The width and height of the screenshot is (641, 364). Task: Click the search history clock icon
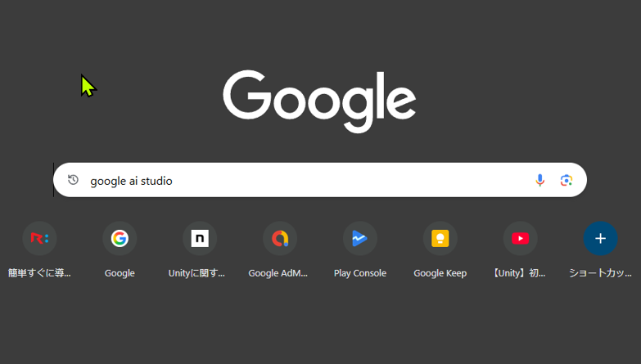[73, 180]
